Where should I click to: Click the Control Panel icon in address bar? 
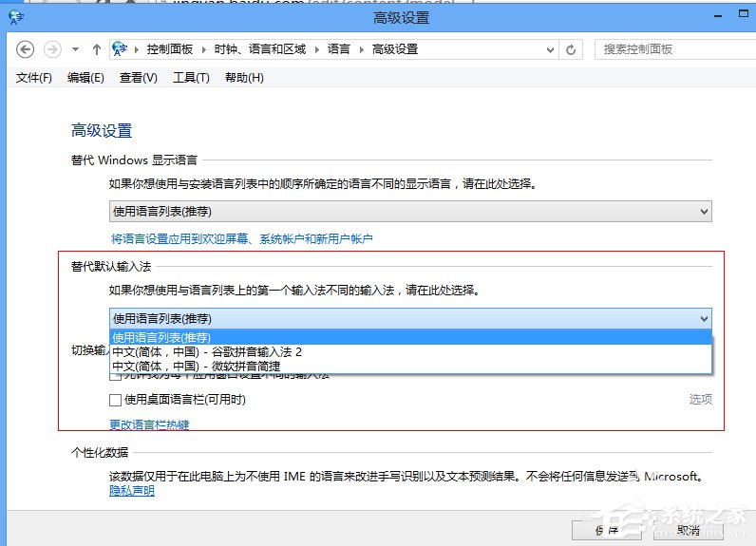coord(121,49)
